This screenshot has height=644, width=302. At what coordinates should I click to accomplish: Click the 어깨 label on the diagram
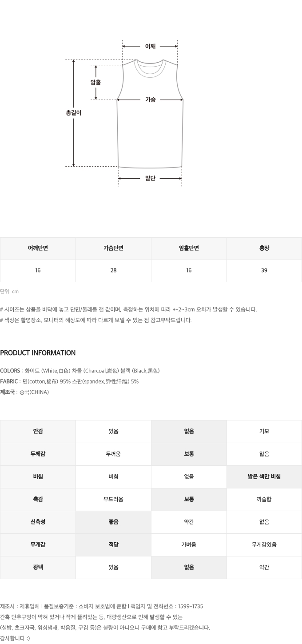[150, 46]
